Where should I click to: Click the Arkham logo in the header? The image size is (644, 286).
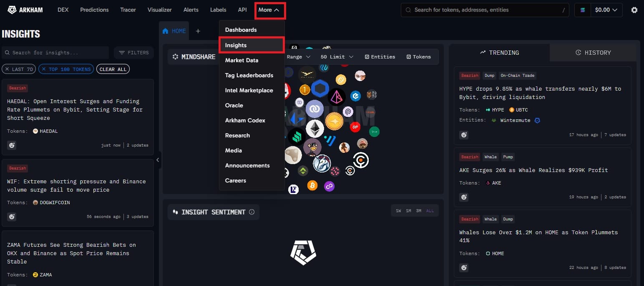coord(25,10)
